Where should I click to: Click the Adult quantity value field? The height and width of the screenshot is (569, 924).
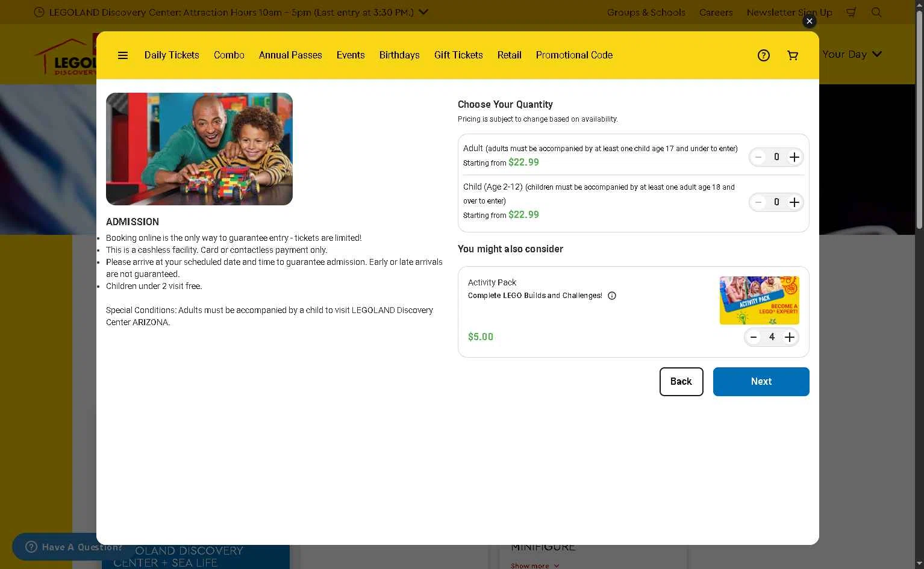(x=776, y=157)
